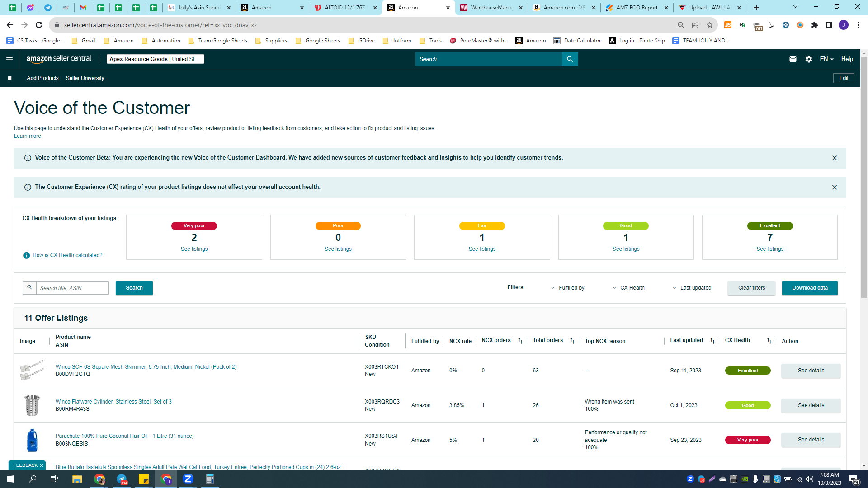868x488 pixels.
Task: Open Chrome three-dot menu
Action: pyautogui.click(x=858, y=25)
